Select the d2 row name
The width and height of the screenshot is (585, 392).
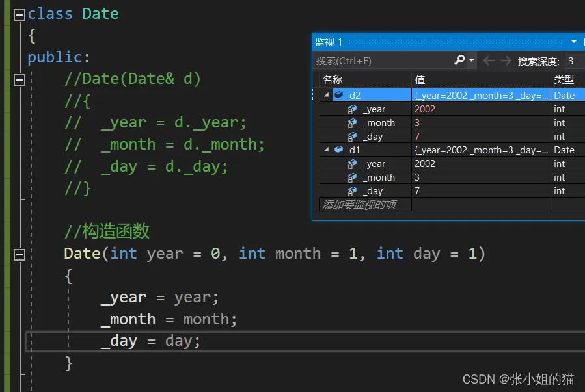pos(355,96)
